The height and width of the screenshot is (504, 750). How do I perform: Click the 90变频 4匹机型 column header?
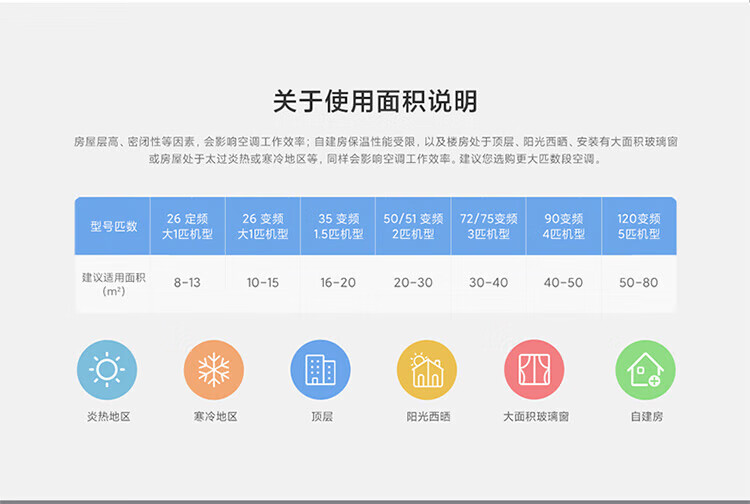click(x=563, y=226)
